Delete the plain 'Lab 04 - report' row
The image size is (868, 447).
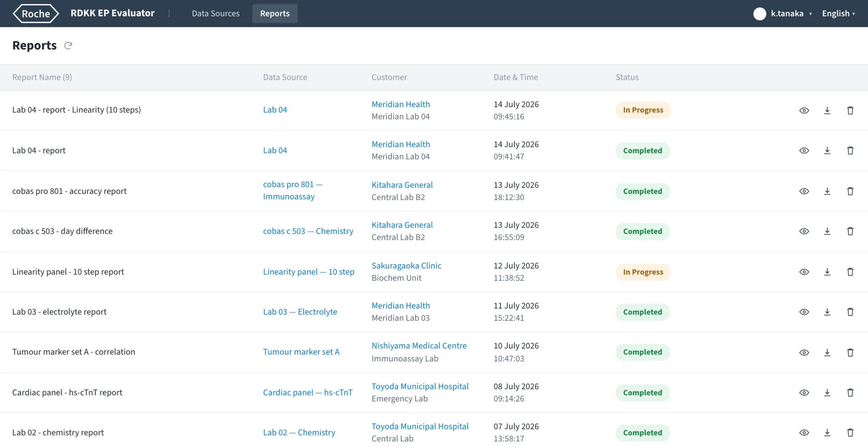850,151
